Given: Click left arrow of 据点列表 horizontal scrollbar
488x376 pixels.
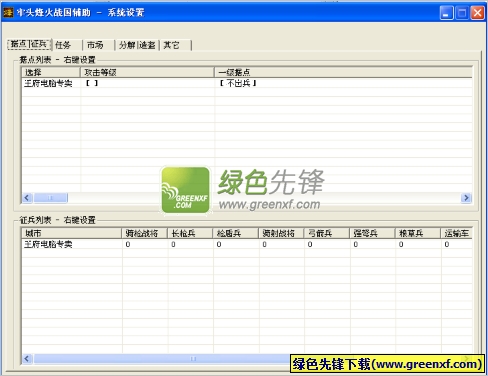Looking at the screenshot, I should pos(27,198).
